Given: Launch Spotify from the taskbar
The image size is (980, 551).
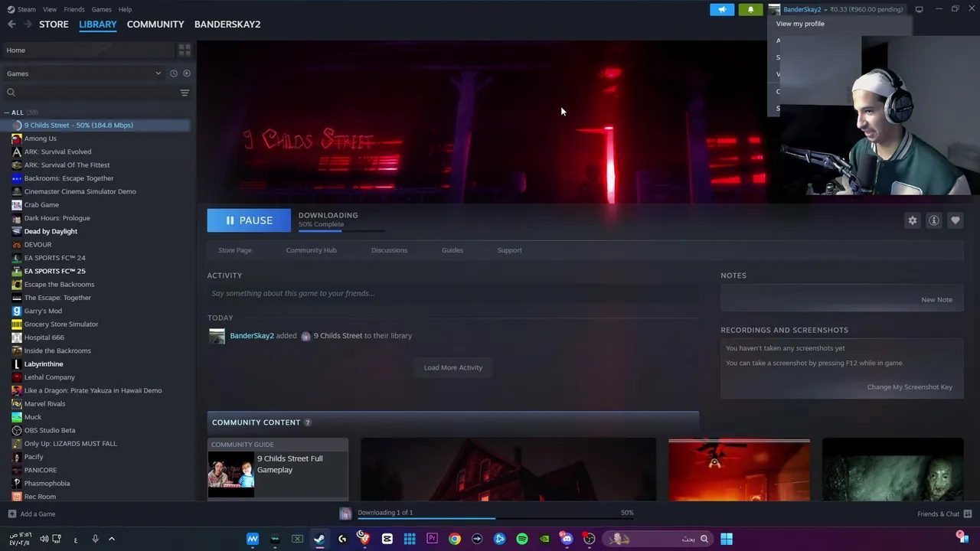Looking at the screenshot, I should [x=522, y=539].
